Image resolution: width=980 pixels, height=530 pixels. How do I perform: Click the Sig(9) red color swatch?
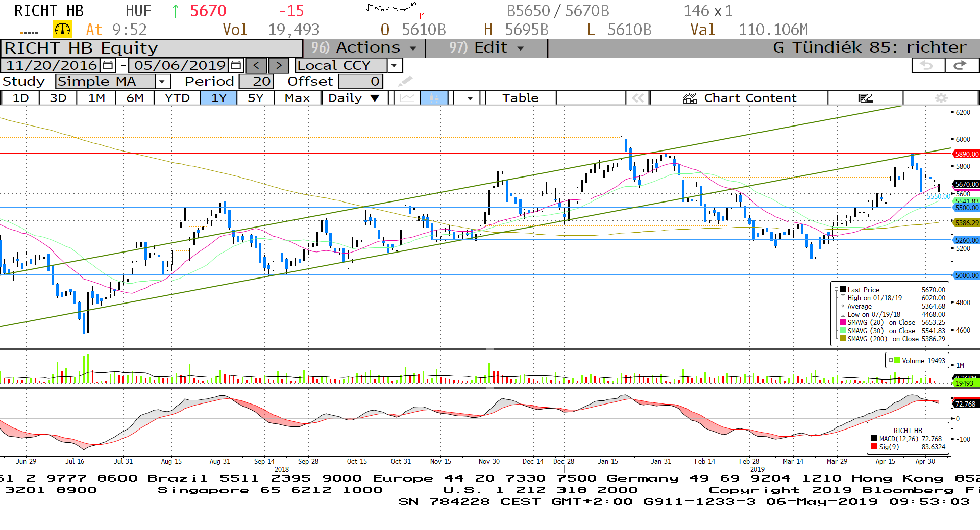pyautogui.click(x=874, y=447)
